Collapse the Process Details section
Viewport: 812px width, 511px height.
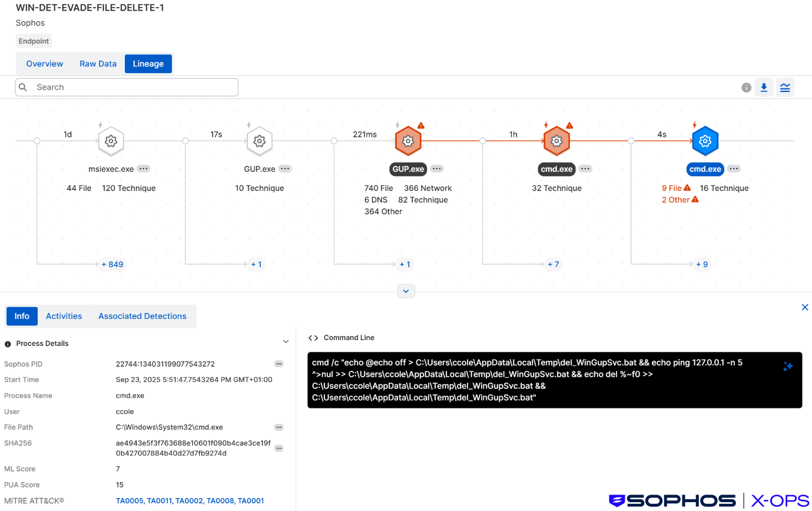(286, 341)
